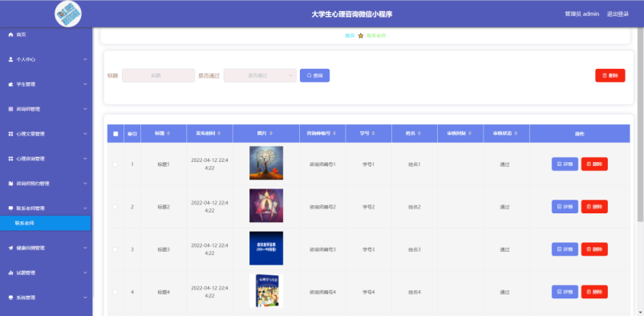Click the icon beside 系统管理

tap(10, 298)
